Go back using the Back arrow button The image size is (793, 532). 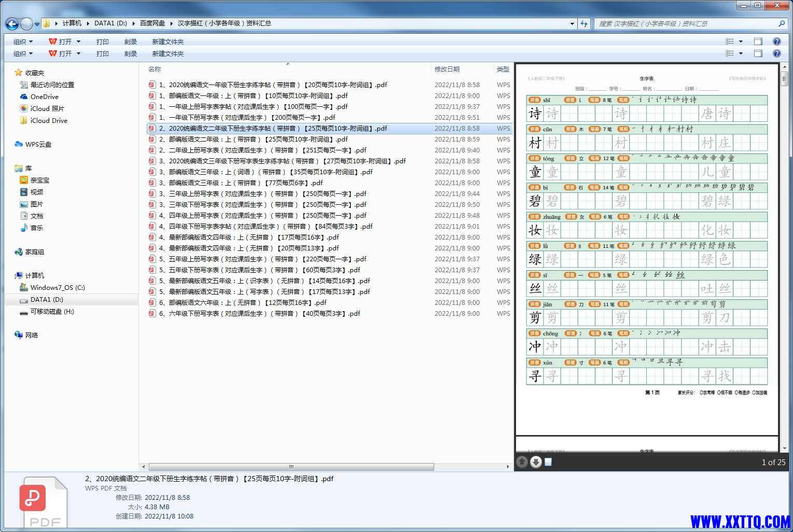pos(12,24)
